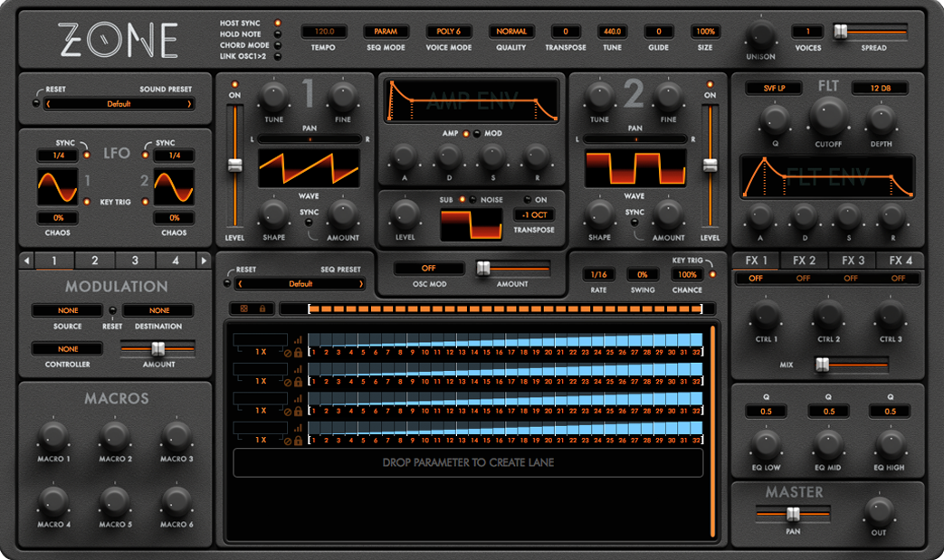Click the first sequencer lane's padlock icon
The height and width of the screenshot is (560, 944).
(x=298, y=353)
